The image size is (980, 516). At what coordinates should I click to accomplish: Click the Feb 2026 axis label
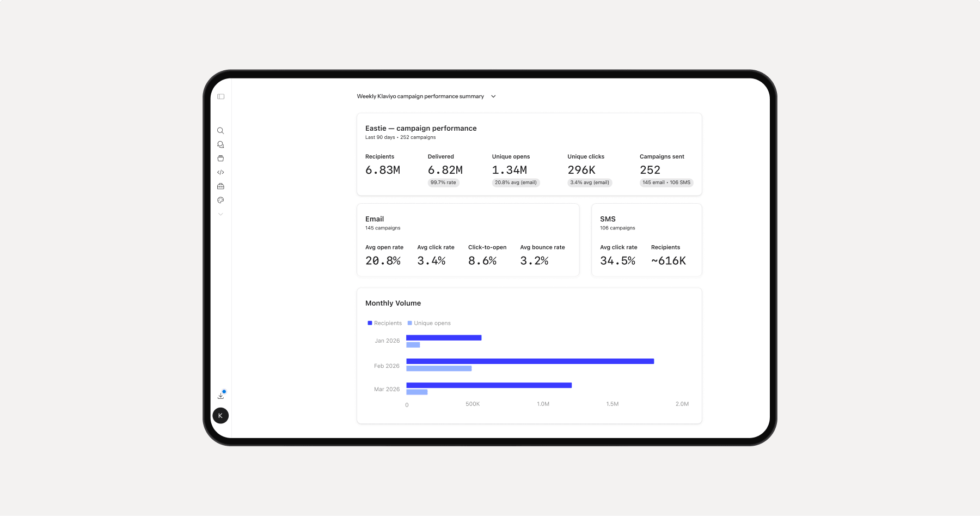coord(387,366)
